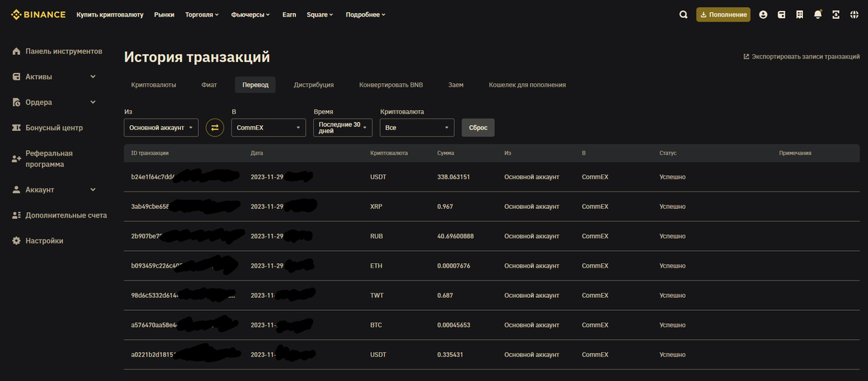The width and height of the screenshot is (868, 381).
Task: Click the XRP currency cell
Action: pos(376,206)
